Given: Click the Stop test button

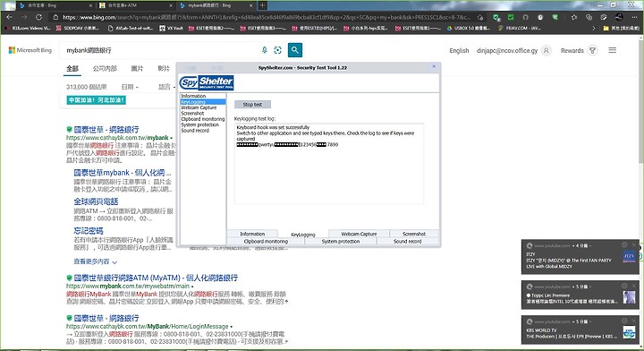Looking at the screenshot, I should [x=252, y=105].
